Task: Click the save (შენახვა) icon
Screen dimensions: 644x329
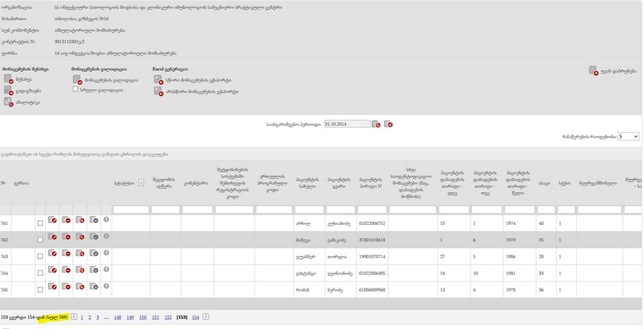Action: pos(8,79)
